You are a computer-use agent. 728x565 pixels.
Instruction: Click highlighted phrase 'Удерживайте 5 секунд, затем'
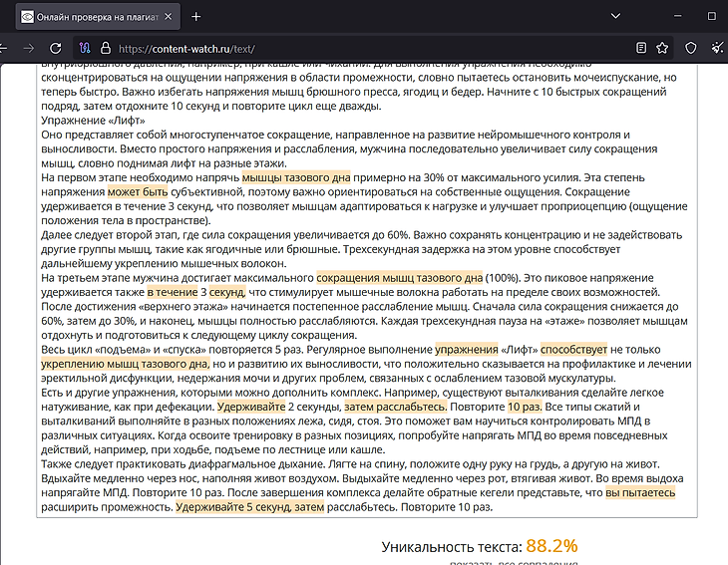click(x=249, y=507)
